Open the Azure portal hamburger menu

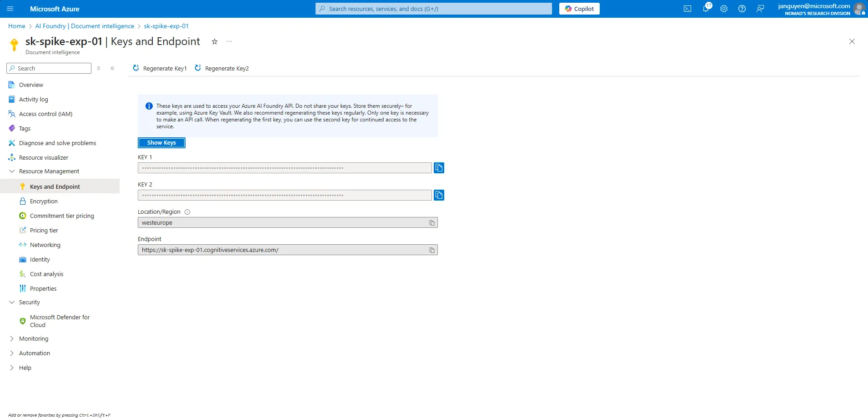(x=10, y=9)
